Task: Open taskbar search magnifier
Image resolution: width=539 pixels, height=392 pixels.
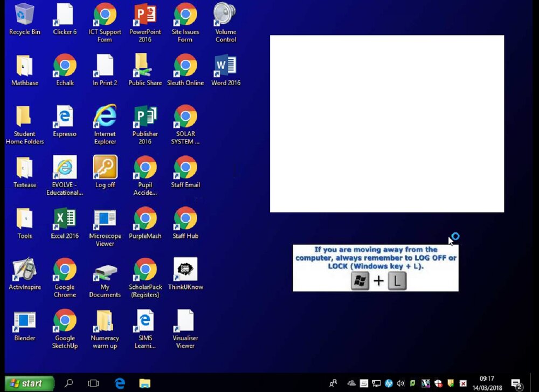Action: pos(69,383)
